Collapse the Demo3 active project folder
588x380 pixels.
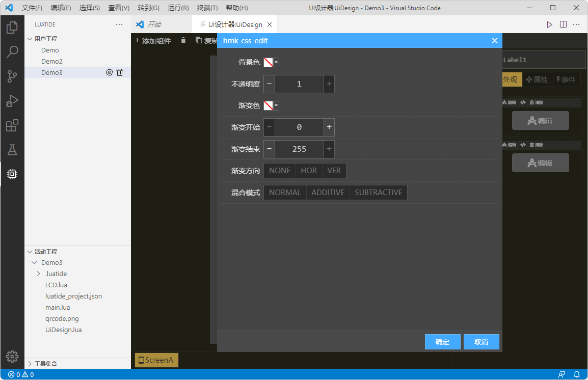click(x=35, y=262)
